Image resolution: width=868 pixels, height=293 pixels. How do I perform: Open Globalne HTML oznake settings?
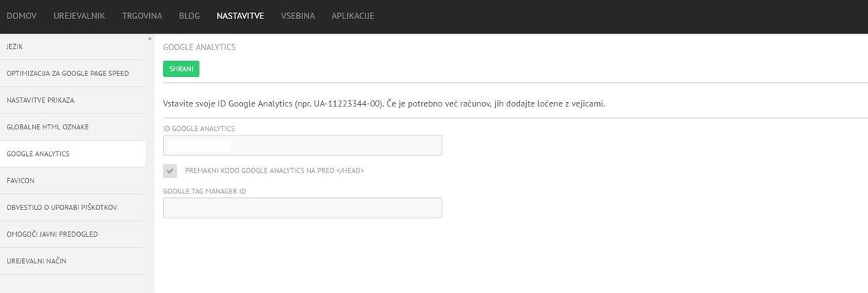click(x=72, y=127)
